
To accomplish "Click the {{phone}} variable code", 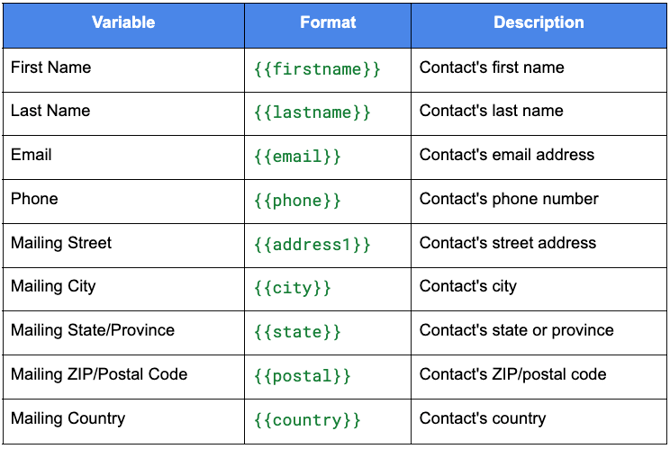I will click(x=297, y=201).
